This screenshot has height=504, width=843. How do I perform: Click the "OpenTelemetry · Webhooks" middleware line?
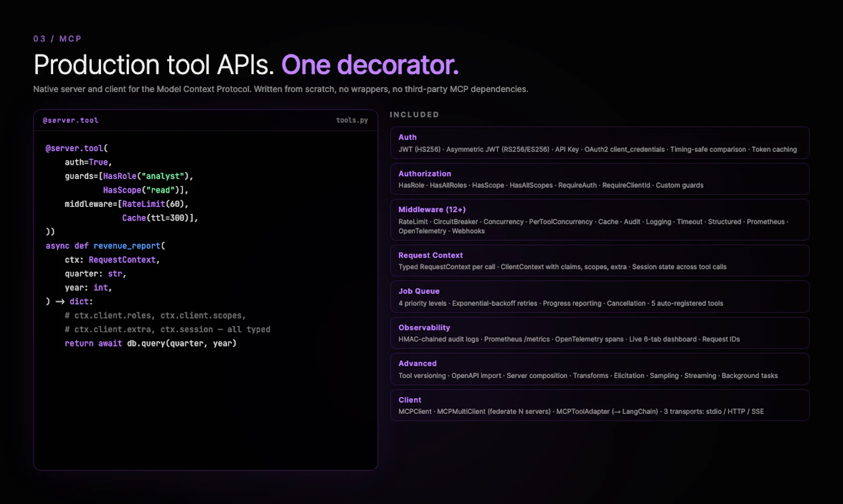coord(442,231)
